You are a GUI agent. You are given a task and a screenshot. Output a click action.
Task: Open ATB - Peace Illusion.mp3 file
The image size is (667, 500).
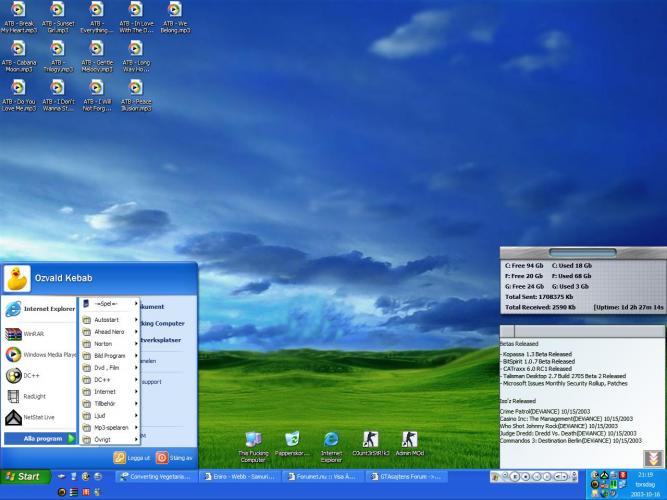point(135,89)
